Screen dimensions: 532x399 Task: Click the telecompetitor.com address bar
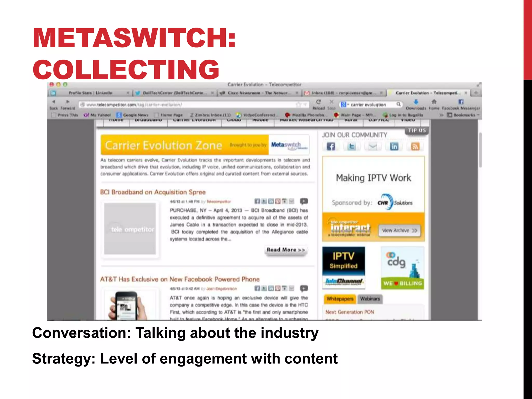point(194,105)
